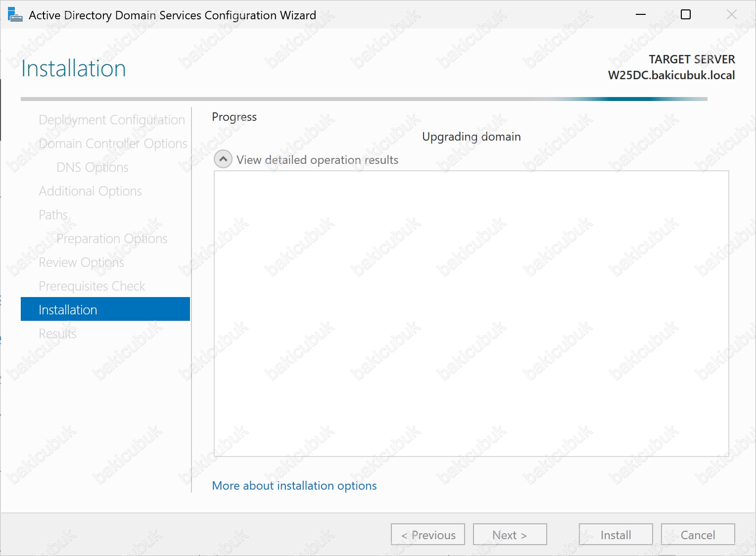Image resolution: width=756 pixels, height=556 pixels.
Task: Click the 'View detailed operation results' label
Action: tap(317, 160)
